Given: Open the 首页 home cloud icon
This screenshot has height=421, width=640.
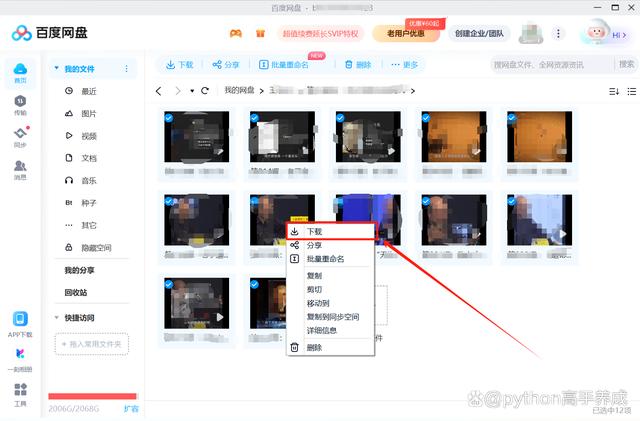Looking at the screenshot, I should pyautogui.click(x=20, y=73).
